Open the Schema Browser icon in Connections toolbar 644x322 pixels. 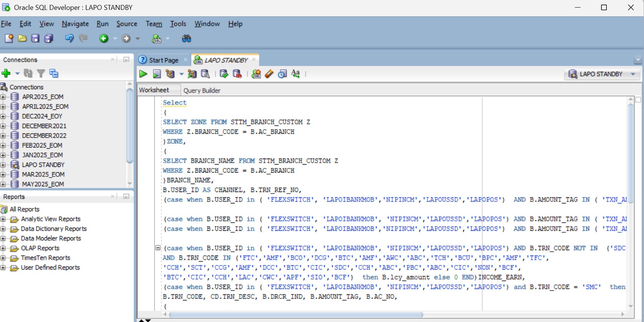[54, 73]
